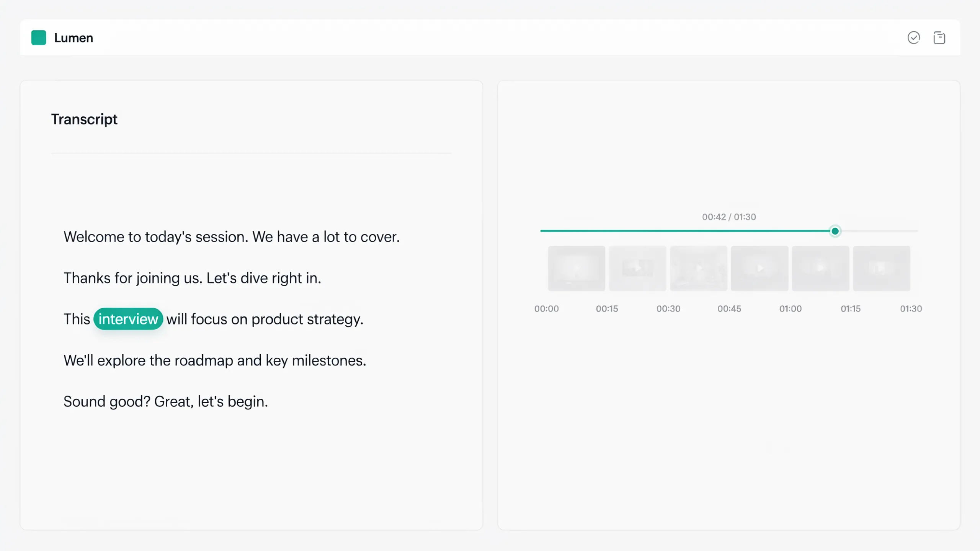The height and width of the screenshot is (551, 980).
Task: Click the 00:42 / 01:30 time readout
Action: point(729,217)
